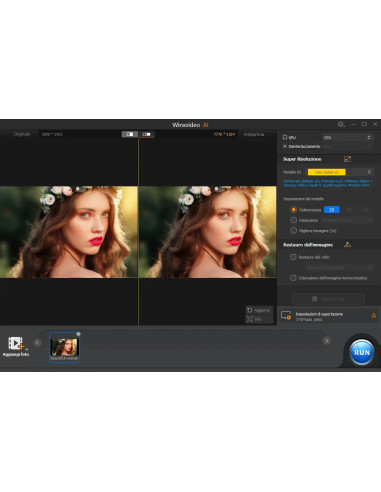Viewport: 381px width, 492px height.
Task: Click the orange output resolution text
Action: (x=224, y=134)
